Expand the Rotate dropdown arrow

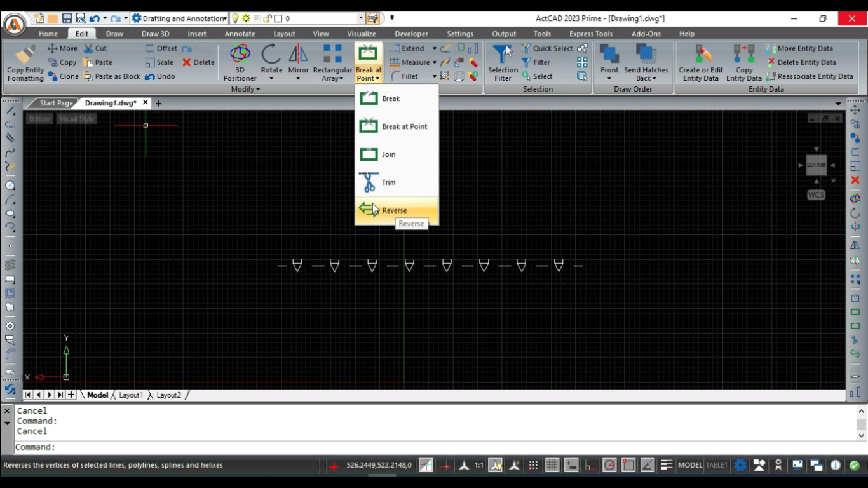point(271,79)
